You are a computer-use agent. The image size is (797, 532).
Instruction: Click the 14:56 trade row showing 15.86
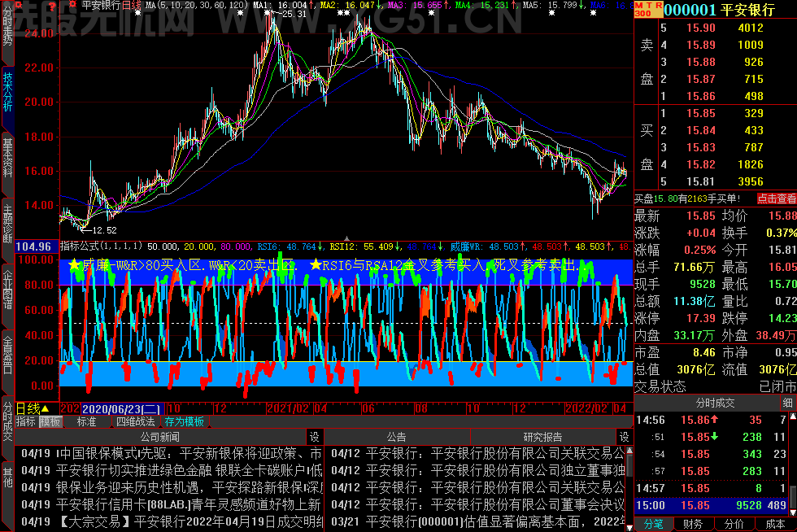click(x=711, y=420)
